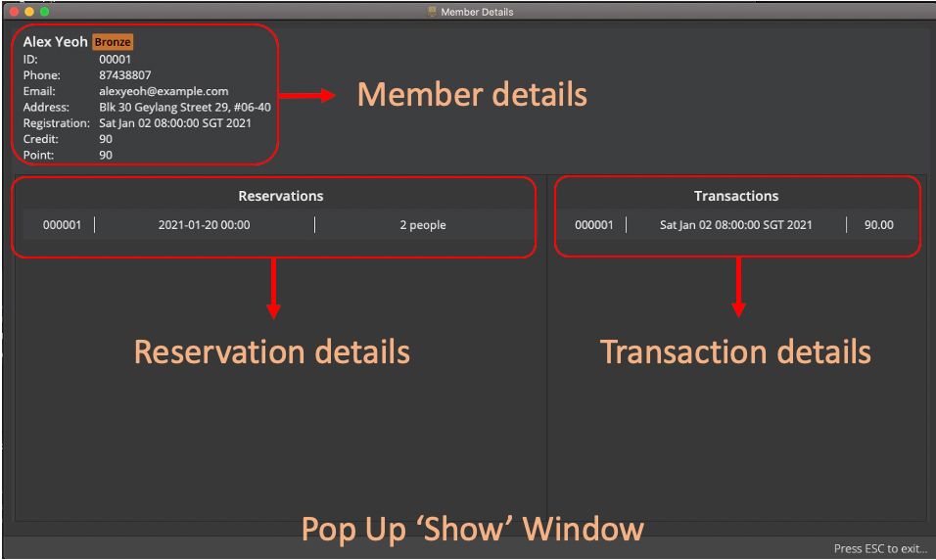Maximize the window with the green button
Screen dimensions: 936x560
[45, 12]
